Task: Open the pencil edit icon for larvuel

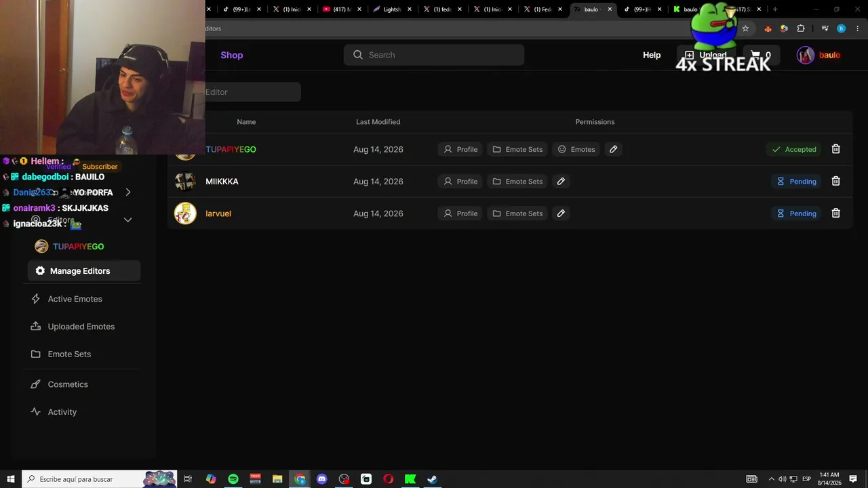Action: (x=561, y=213)
